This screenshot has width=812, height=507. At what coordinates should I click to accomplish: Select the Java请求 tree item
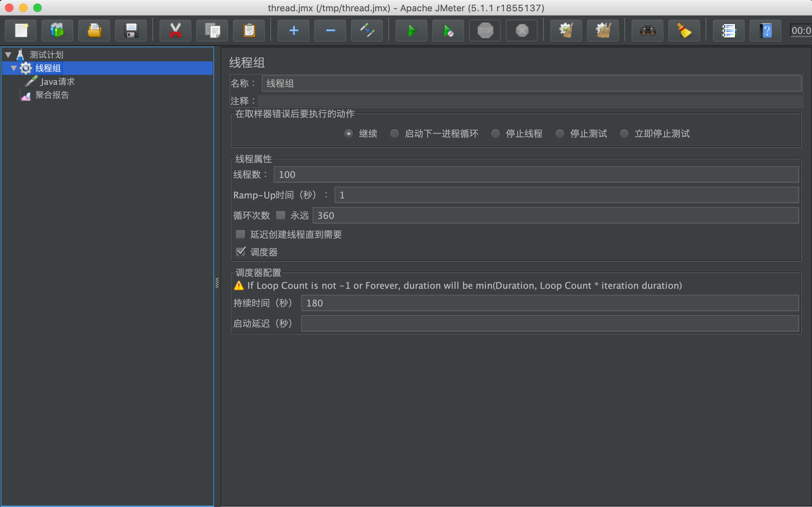pos(57,82)
